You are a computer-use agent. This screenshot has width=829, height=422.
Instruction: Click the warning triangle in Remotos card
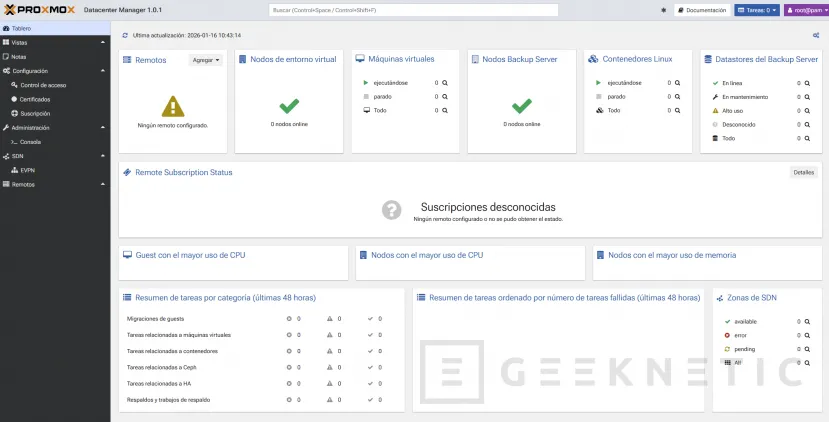(173, 106)
